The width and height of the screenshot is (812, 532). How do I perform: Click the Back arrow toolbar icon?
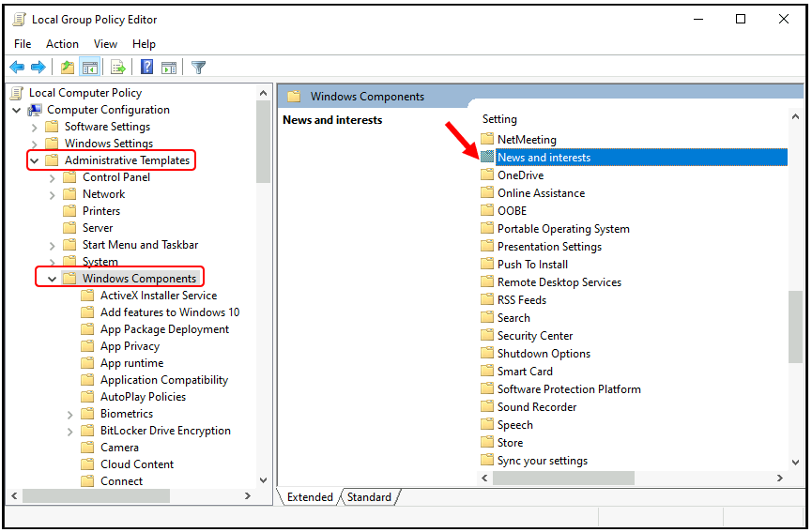[x=17, y=68]
